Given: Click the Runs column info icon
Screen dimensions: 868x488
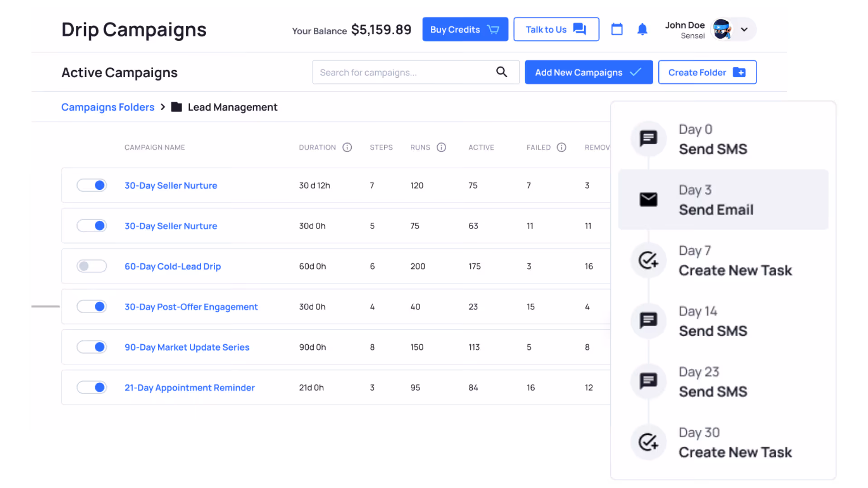Looking at the screenshot, I should [x=441, y=147].
